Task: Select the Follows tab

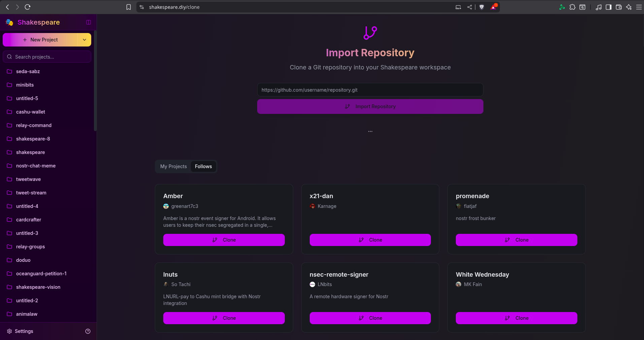Action: 203,166
